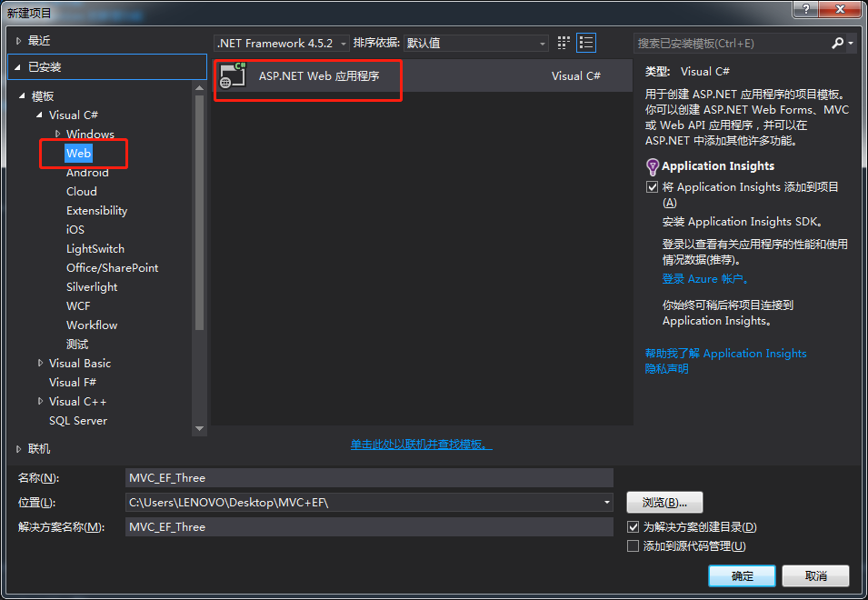Click the template tree scrollbar thumb

click(199, 213)
